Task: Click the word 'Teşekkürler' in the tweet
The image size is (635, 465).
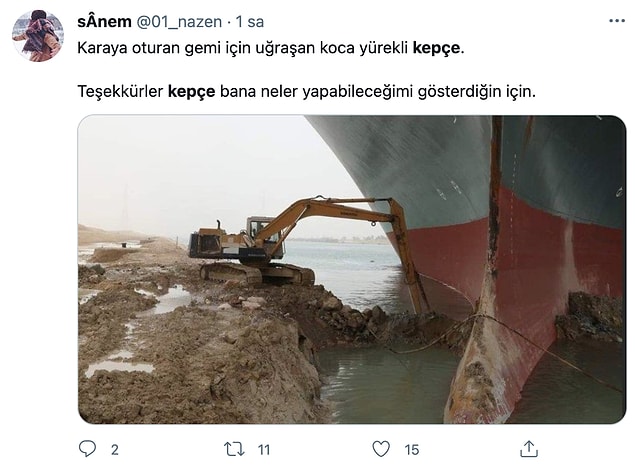Action: pyautogui.click(x=120, y=92)
